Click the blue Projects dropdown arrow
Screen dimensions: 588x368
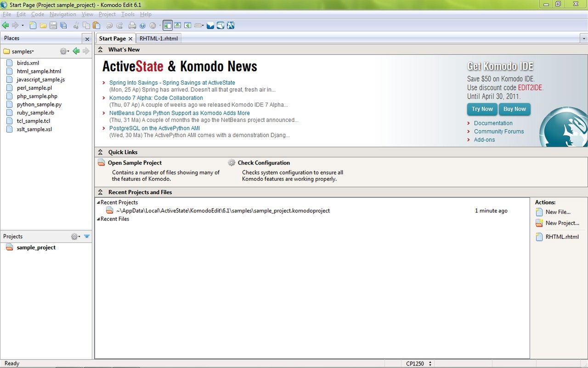click(86, 236)
